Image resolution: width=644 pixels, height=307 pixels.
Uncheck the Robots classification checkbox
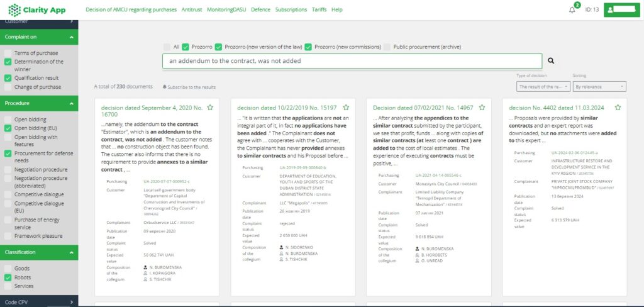click(8, 277)
